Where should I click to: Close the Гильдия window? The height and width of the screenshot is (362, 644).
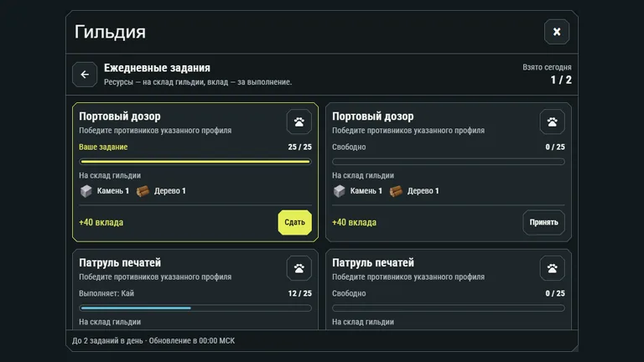pyautogui.click(x=557, y=32)
